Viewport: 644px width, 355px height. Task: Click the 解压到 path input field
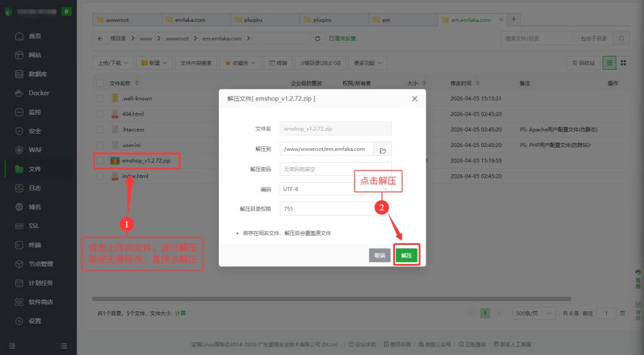click(x=326, y=149)
